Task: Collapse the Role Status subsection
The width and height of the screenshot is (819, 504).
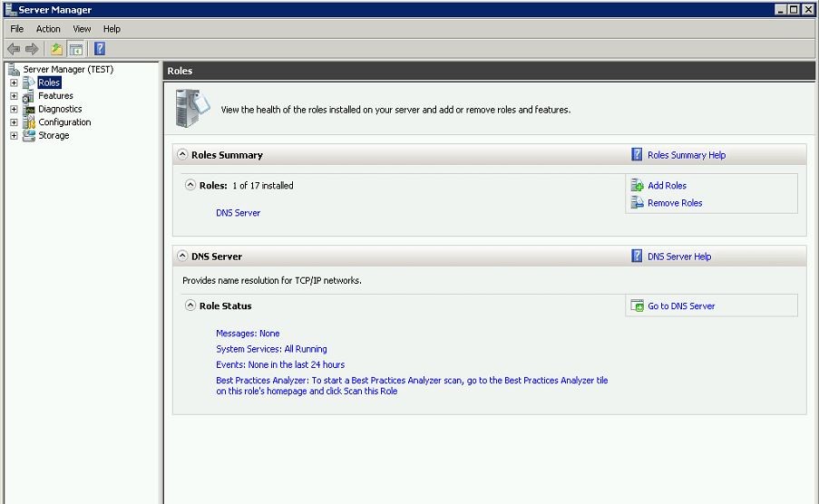Action: point(190,305)
